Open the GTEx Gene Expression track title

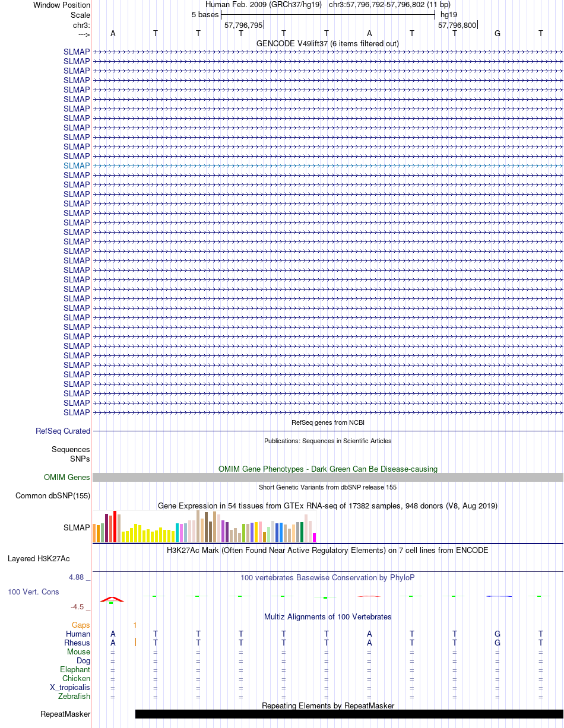[x=328, y=506]
